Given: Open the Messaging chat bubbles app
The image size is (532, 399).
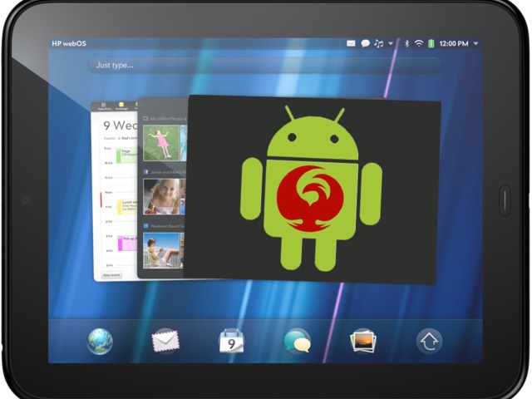Looking at the screenshot, I should click(x=297, y=341).
